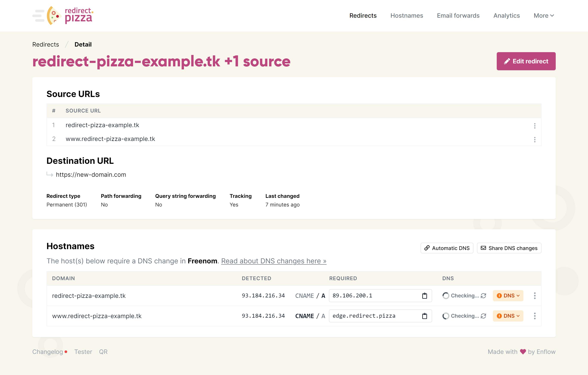This screenshot has width=588, height=375.
Task: Expand DNS status dropdown for www hostname
Action: click(x=508, y=316)
